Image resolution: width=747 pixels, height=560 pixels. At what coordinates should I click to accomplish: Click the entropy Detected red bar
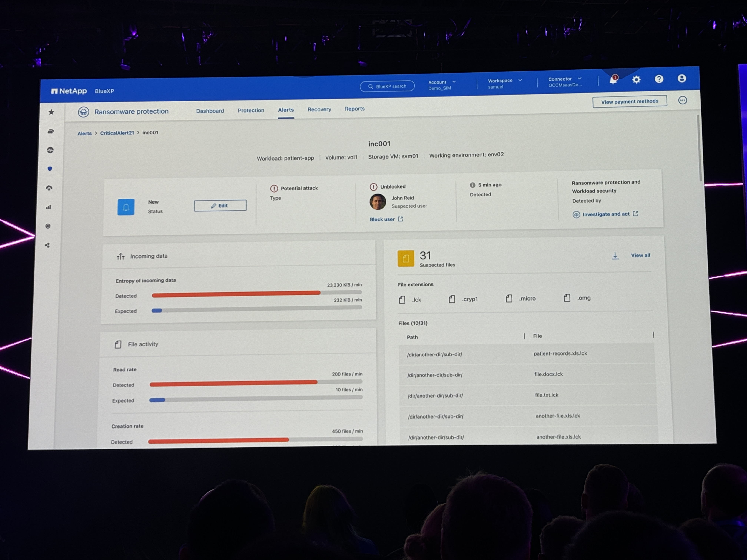point(236,294)
